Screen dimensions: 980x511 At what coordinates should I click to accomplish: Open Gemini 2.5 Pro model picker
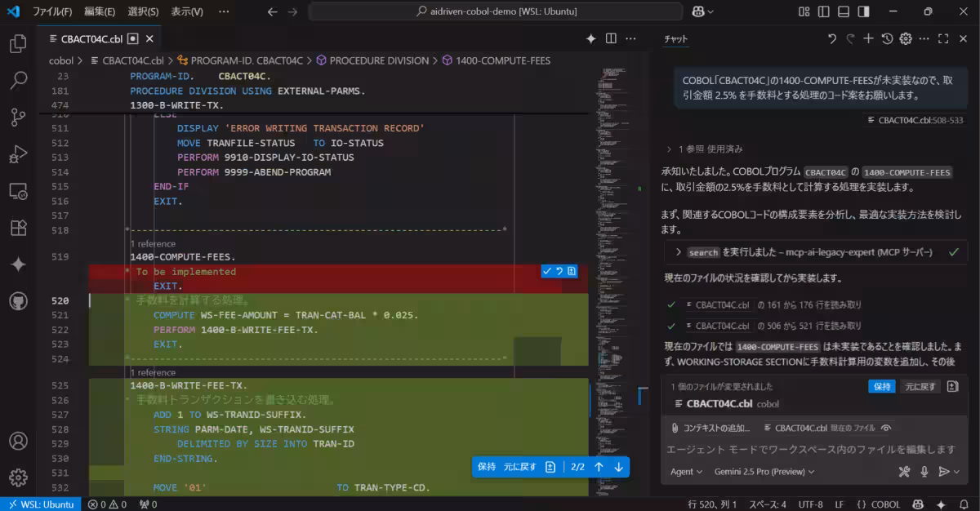(762, 472)
